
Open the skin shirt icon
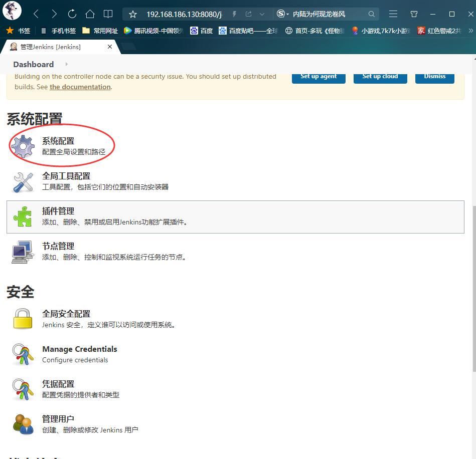point(414,14)
